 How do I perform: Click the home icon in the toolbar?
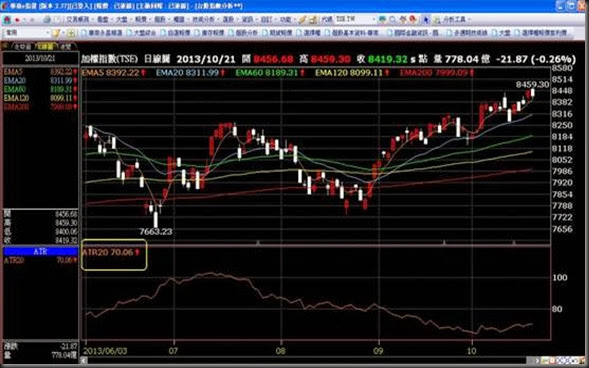(7, 20)
